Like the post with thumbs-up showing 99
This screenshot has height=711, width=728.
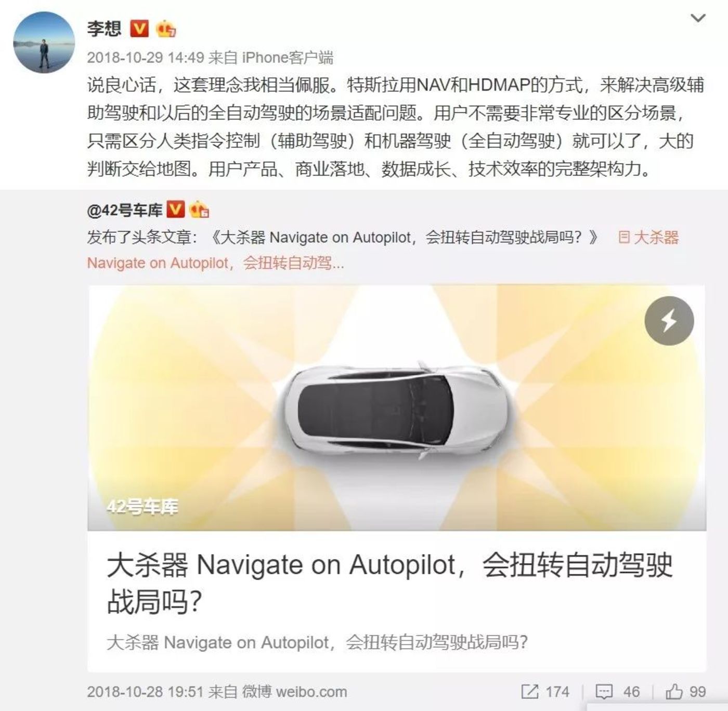click(x=685, y=692)
